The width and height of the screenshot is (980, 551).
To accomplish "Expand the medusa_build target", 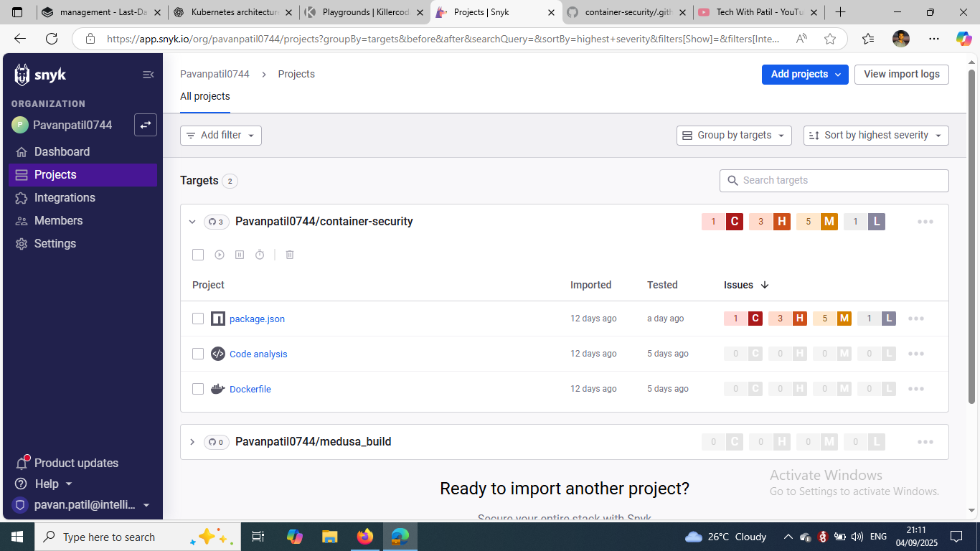I will [x=192, y=442].
